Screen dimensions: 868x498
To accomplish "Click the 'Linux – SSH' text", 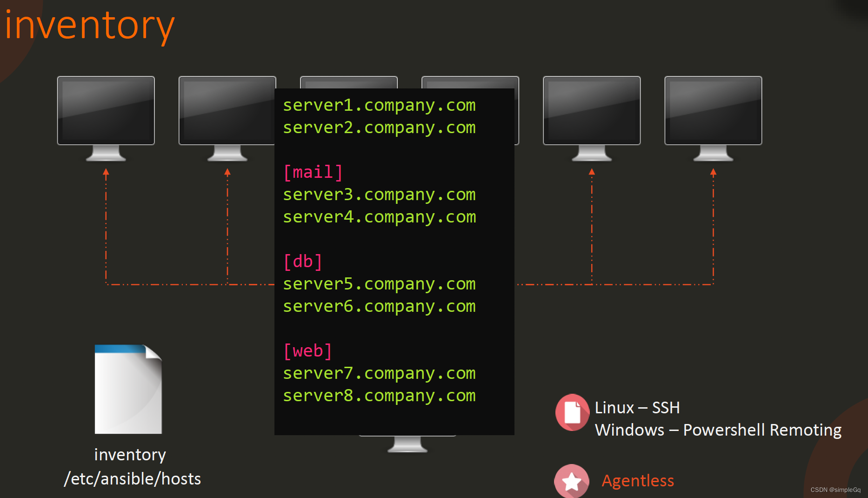I will pos(637,408).
